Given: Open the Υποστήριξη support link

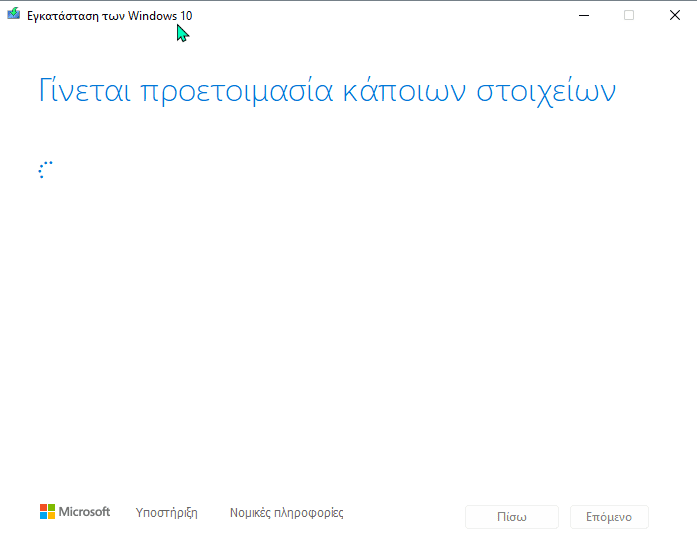Looking at the screenshot, I should click(x=166, y=513).
